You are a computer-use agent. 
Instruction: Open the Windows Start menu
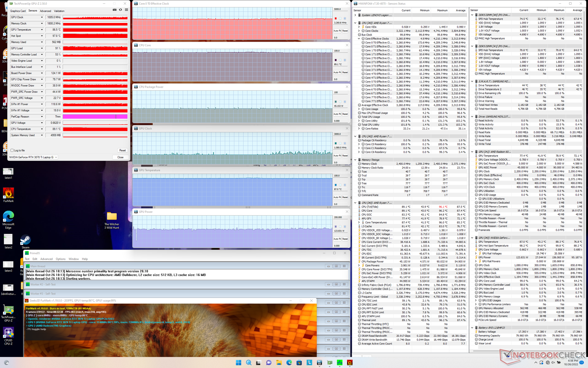pos(239,362)
